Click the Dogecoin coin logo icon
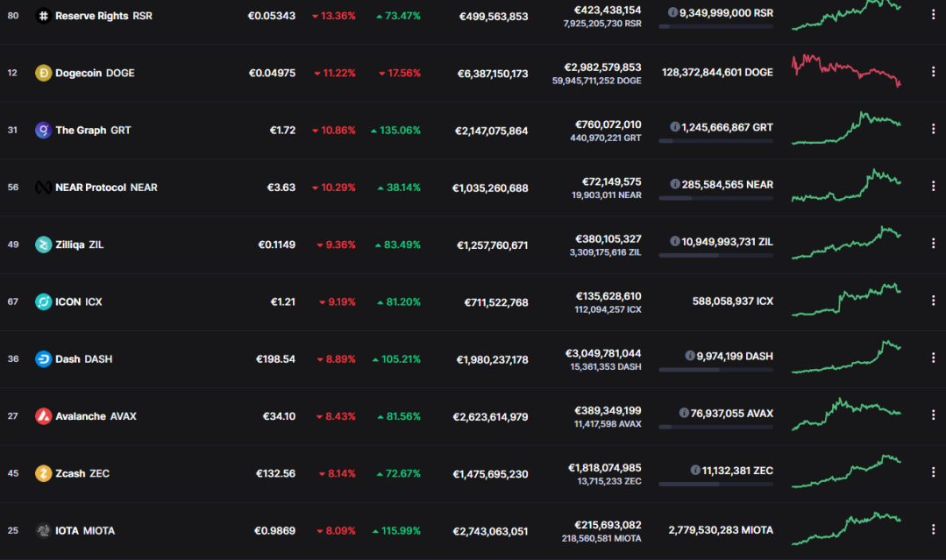 (43, 73)
